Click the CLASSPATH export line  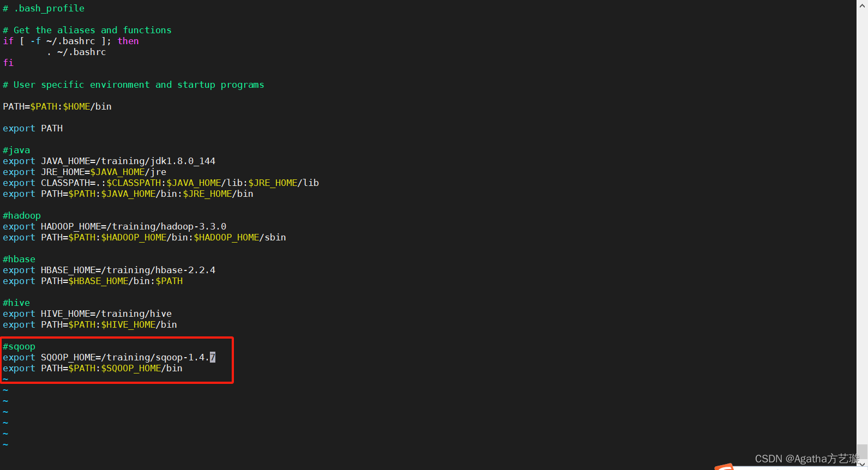pos(161,183)
